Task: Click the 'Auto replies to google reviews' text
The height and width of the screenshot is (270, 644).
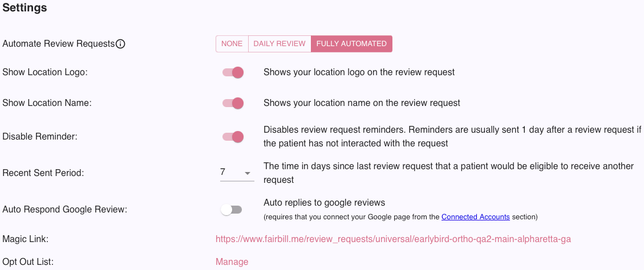Action: point(324,203)
